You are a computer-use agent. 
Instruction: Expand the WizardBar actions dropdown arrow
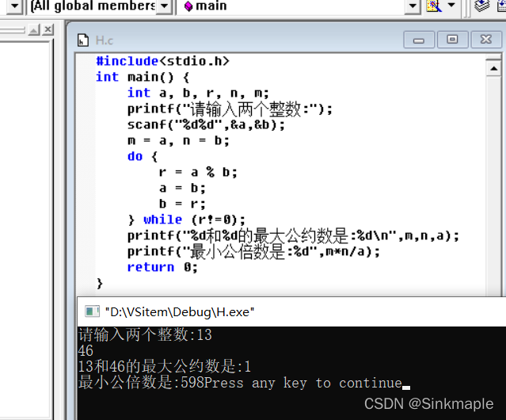pyautogui.click(x=451, y=5)
